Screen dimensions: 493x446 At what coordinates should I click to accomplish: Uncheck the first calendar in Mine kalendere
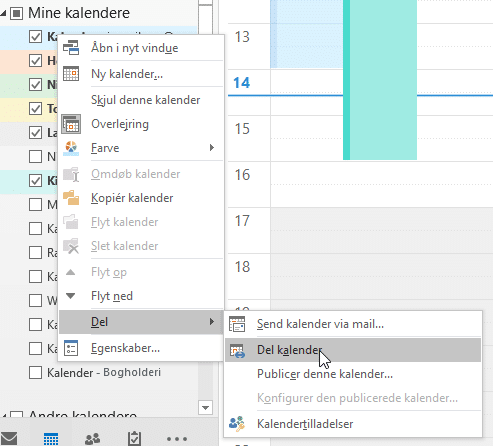pos(35,37)
